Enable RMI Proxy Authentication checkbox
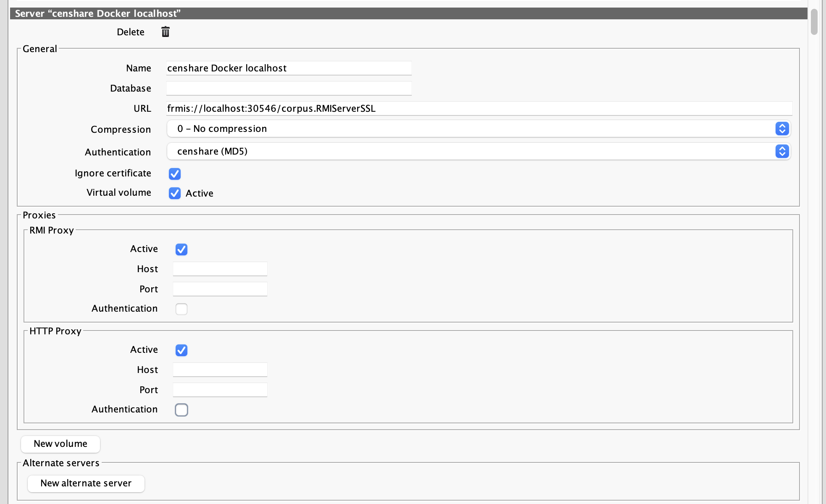This screenshot has width=826, height=504. [x=182, y=309]
